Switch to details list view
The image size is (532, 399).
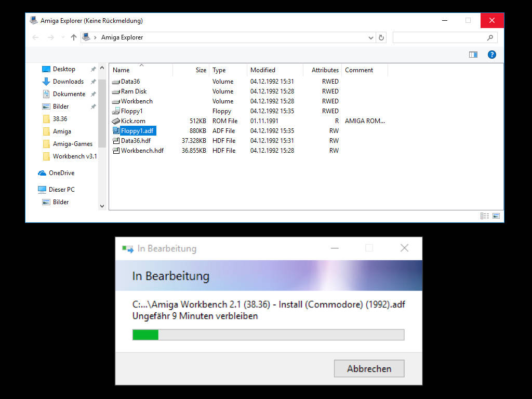pos(485,216)
